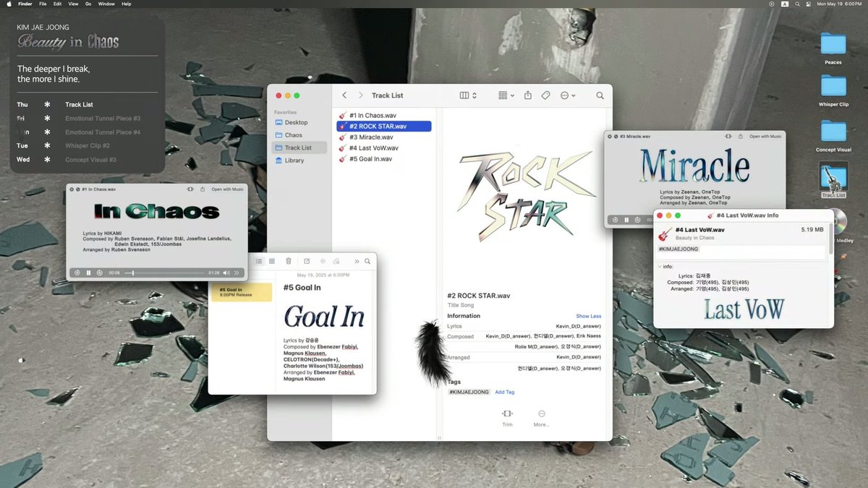Open Notes toolbar overflow chevrons
The height and width of the screenshot is (488, 868).
pos(357,261)
